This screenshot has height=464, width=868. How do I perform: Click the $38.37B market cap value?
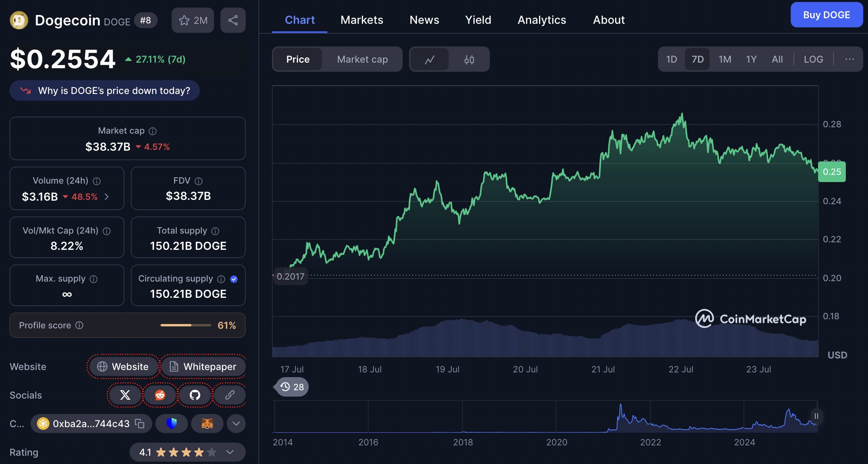click(x=108, y=147)
